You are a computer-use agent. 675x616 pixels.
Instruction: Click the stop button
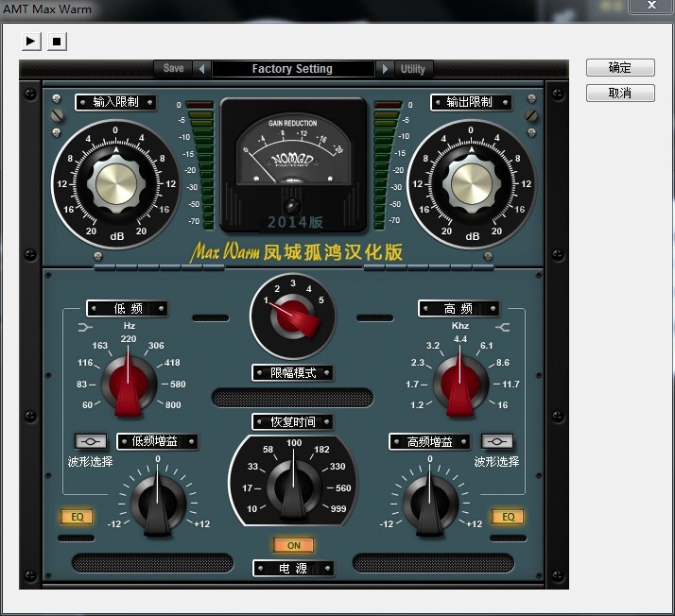(57, 42)
